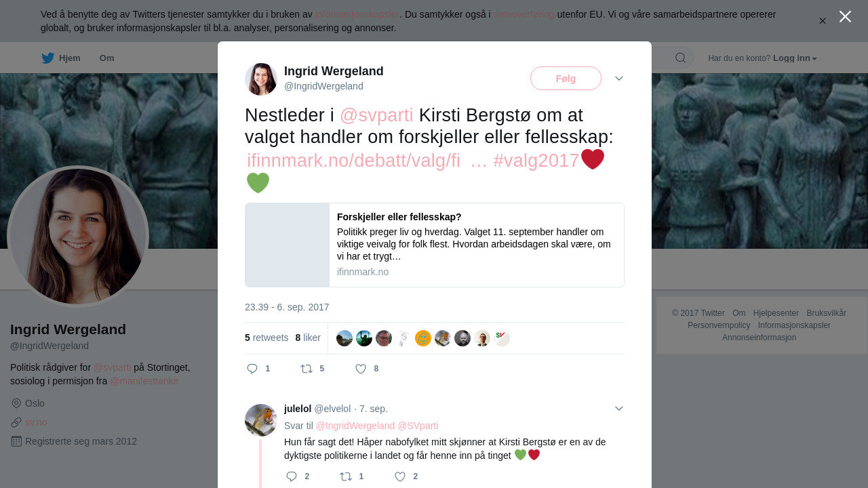The image size is (868, 488).
Task: Open the Om menu item
Action: (x=106, y=58)
